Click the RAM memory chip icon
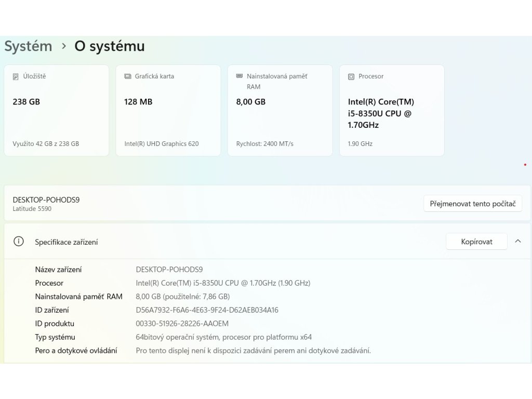Image resolution: width=532 pixels, height=399 pixels. click(240, 76)
